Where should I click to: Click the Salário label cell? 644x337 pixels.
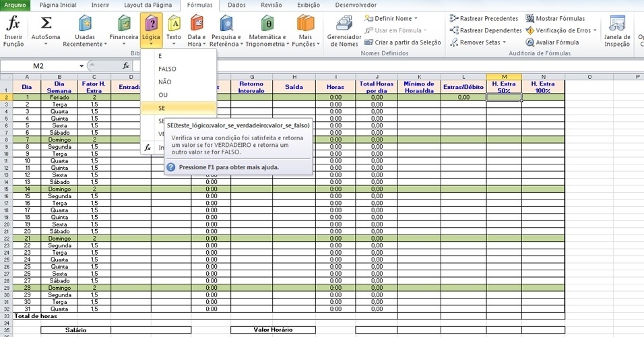pyautogui.click(x=75, y=330)
